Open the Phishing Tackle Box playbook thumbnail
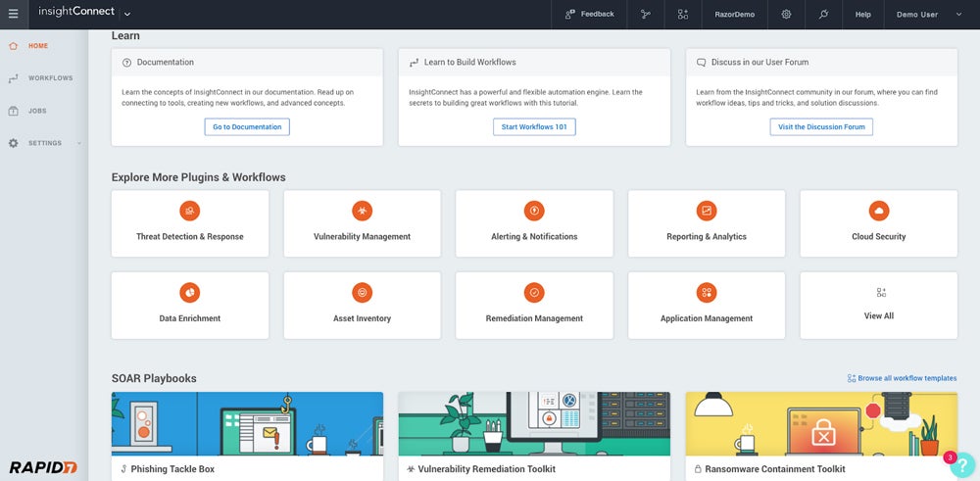The image size is (980, 481). tap(247, 423)
